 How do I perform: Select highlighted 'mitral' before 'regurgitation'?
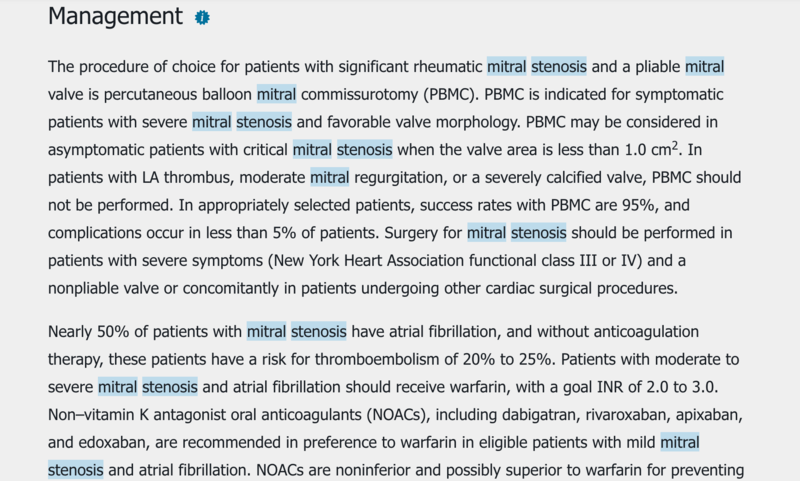point(329,178)
